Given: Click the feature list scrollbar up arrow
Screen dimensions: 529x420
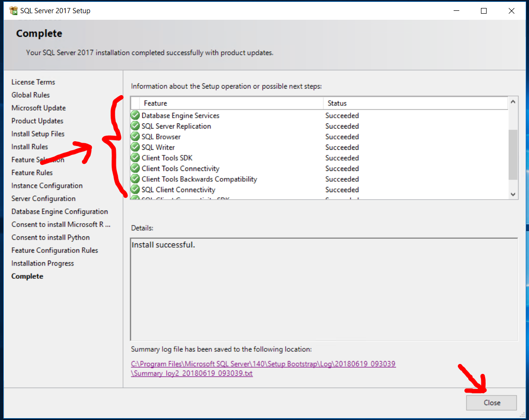Looking at the screenshot, I should coord(513,102).
